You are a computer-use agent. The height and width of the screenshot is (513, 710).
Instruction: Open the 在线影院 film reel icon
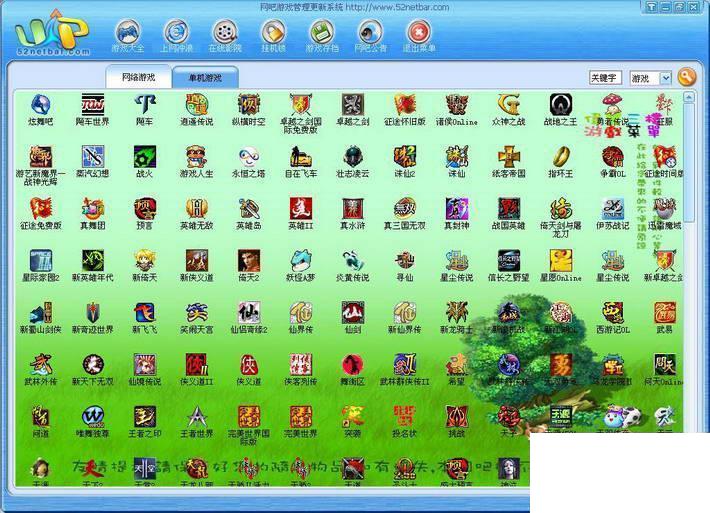[225, 32]
